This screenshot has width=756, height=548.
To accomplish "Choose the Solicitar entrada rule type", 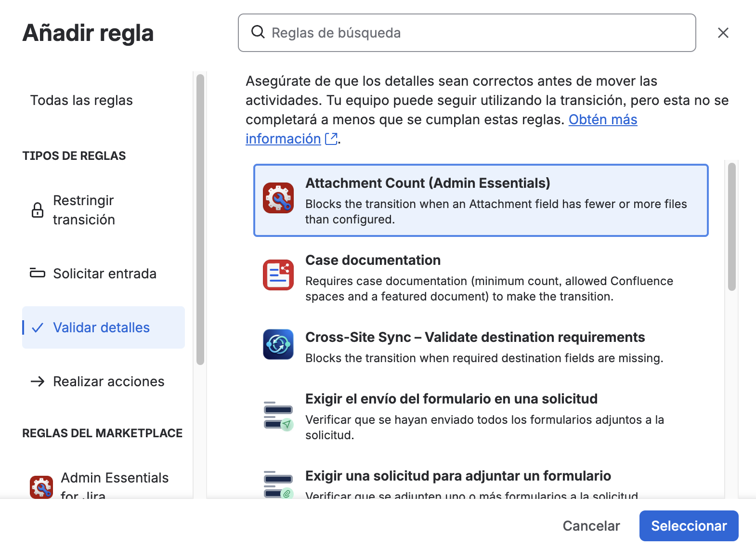I will click(x=104, y=274).
